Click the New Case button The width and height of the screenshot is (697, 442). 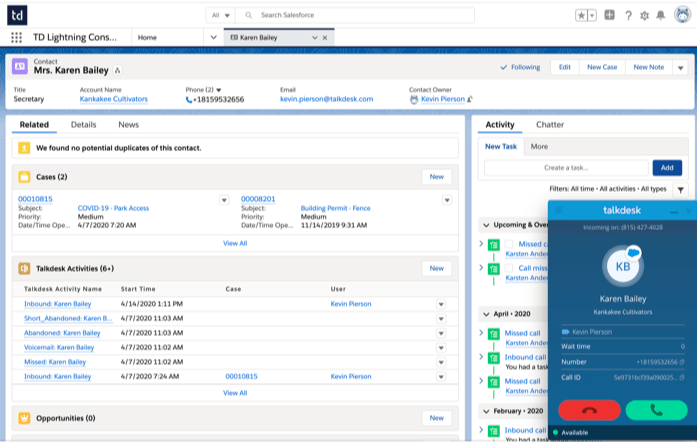point(602,67)
